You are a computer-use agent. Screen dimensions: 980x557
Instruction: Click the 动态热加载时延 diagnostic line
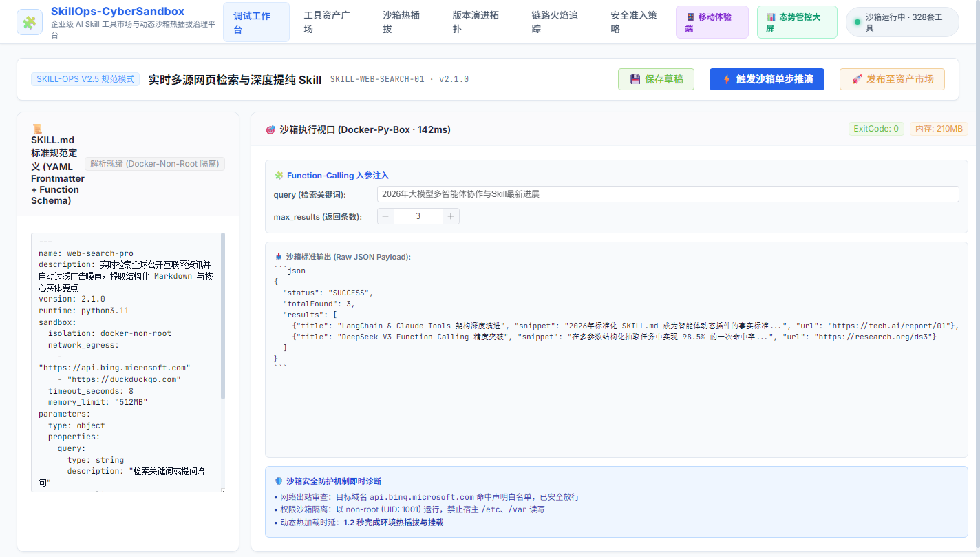click(x=359, y=523)
